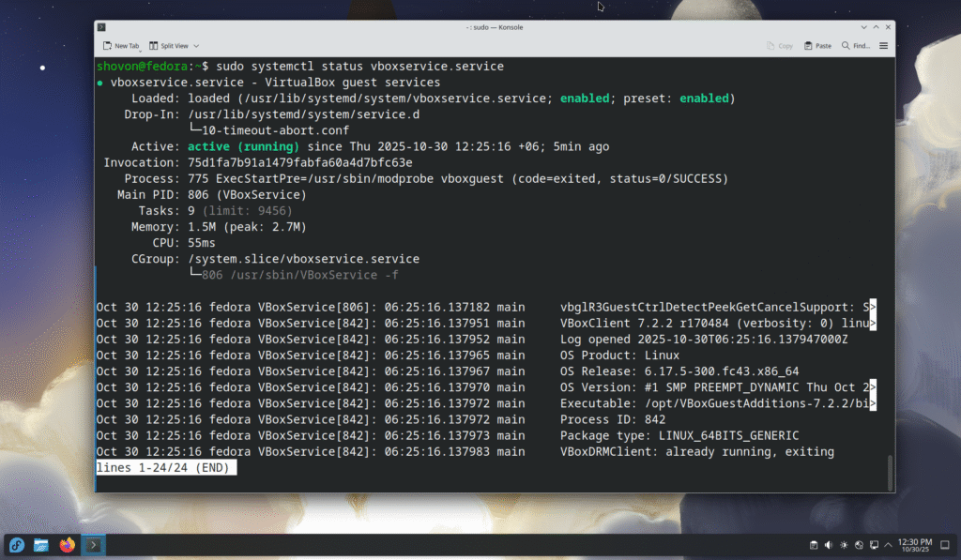
Task: Open volume controls in system tray
Action: click(829, 545)
